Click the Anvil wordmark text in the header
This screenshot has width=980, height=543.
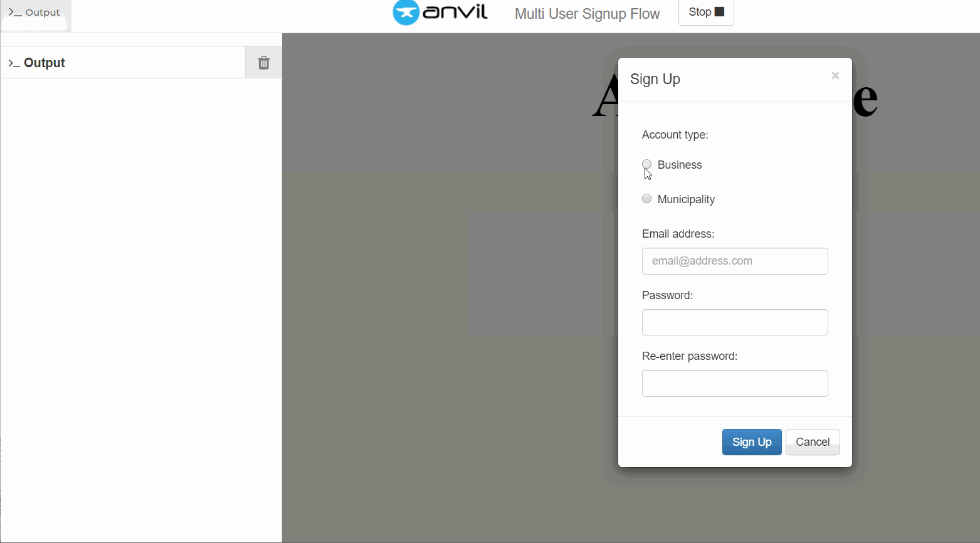(455, 12)
